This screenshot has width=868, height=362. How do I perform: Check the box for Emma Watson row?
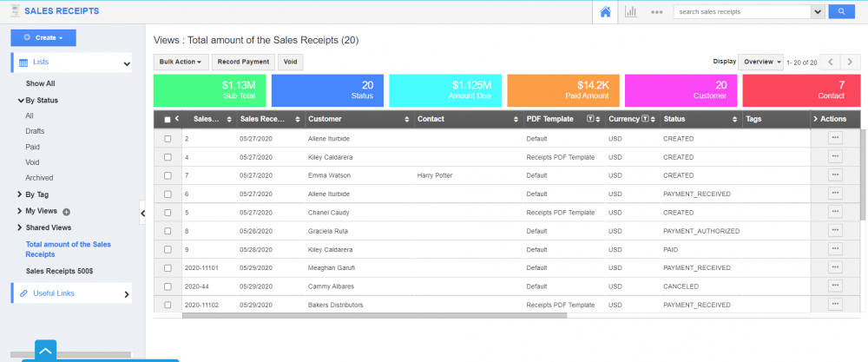168,175
